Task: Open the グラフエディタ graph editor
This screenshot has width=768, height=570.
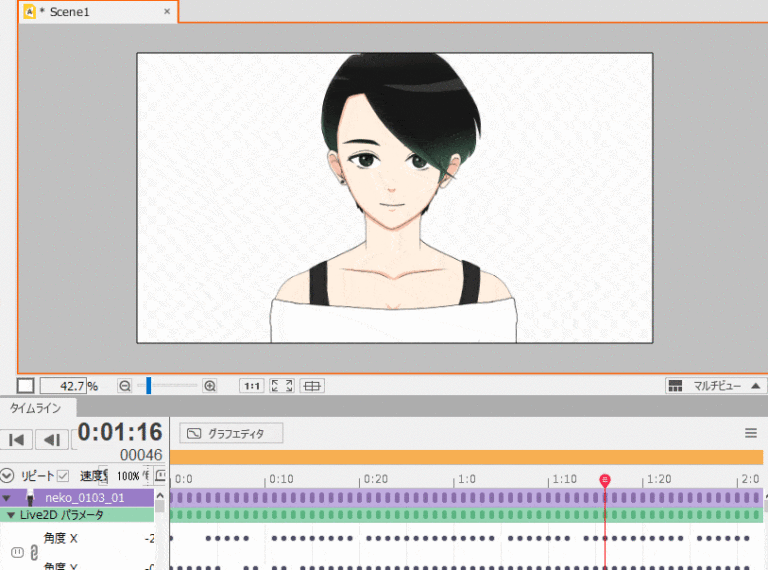Action: pyautogui.click(x=231, y=433)
